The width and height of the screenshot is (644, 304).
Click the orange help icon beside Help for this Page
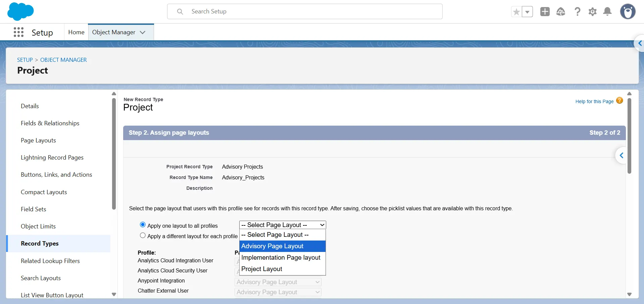(x=620, y=100)
